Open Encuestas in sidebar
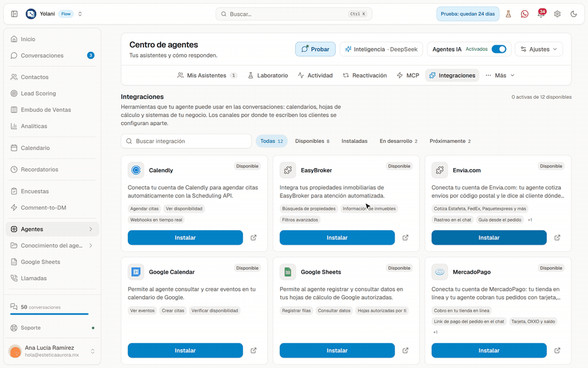588x368 pixels. [x=52, y=191]
